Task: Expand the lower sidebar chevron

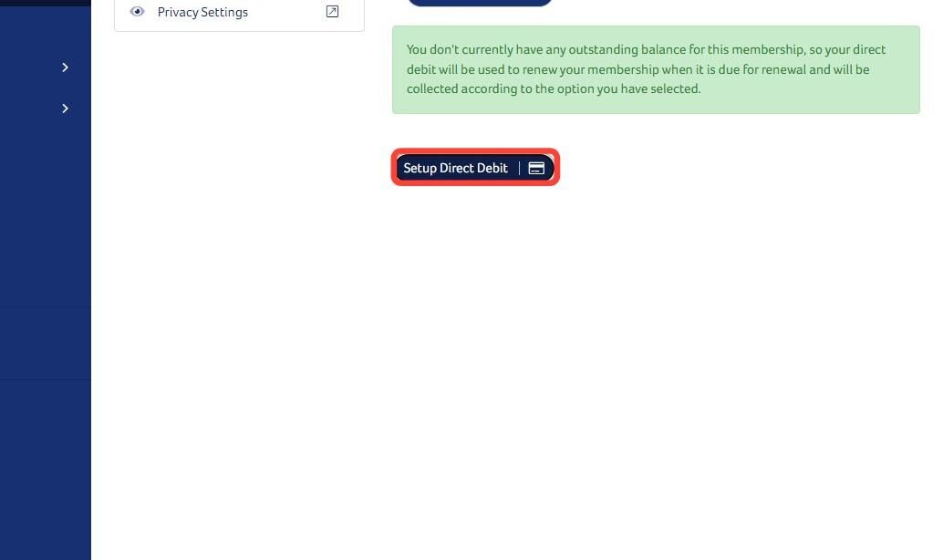Action: click(x=65, y=109)
